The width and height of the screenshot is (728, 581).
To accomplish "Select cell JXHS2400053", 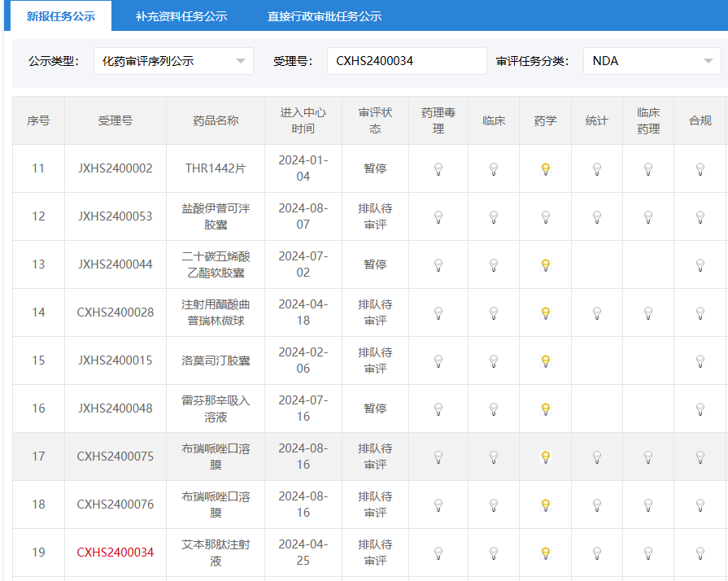I will pos(116,216).
